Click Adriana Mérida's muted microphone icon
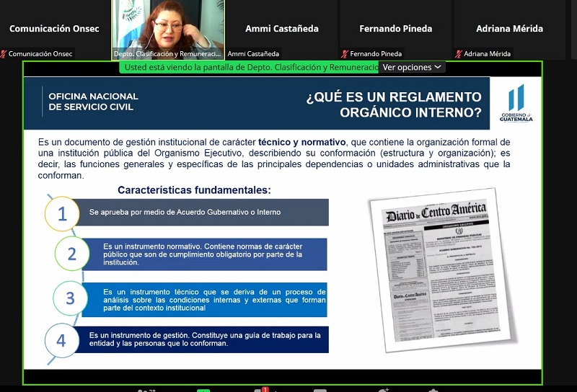The image size is (577, 392). click(458, 54)
